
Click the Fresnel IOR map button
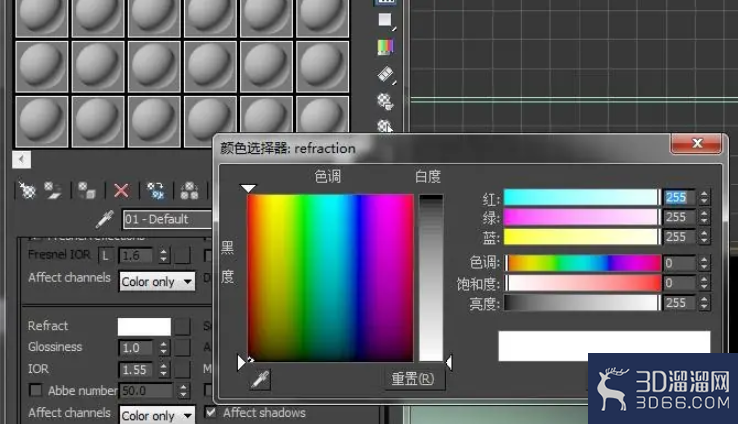point(183,256)
